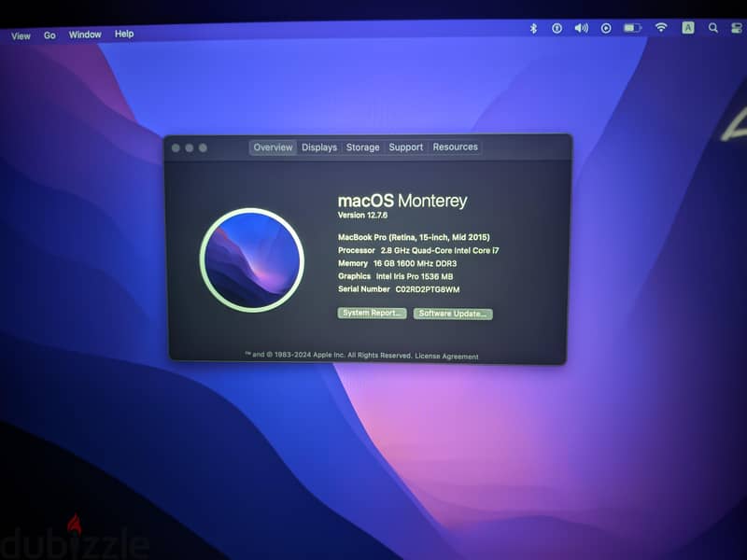This screenshot has height=560, width=747.
Task: Open the Bluetooth menu bar icon
Action: [533, 29]
